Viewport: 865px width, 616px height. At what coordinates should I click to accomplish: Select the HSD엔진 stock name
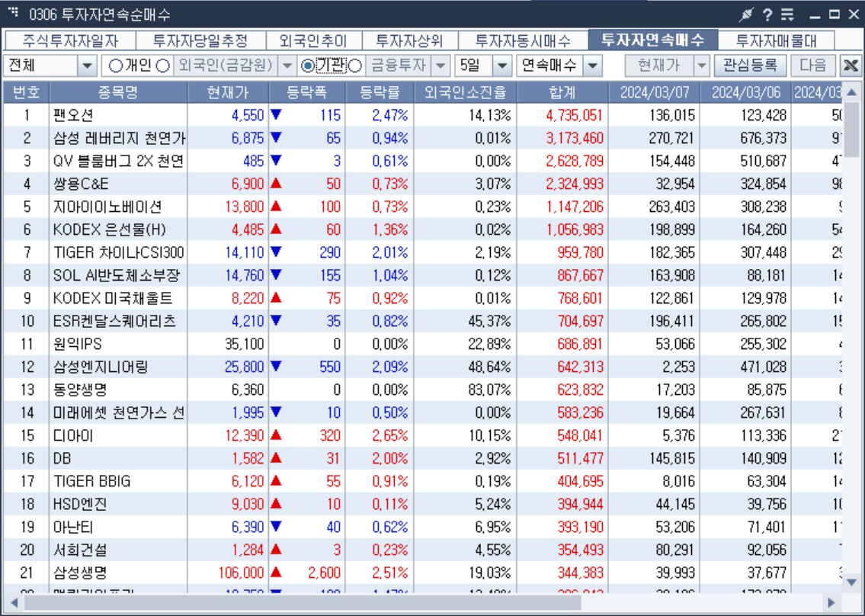click(80, 504)
